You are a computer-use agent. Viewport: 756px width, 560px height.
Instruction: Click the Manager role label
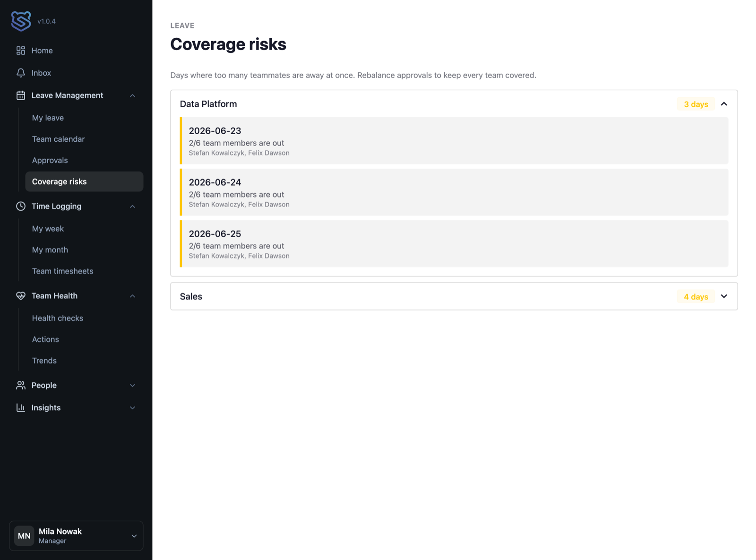pyautogui.click(x=52, y=541)
